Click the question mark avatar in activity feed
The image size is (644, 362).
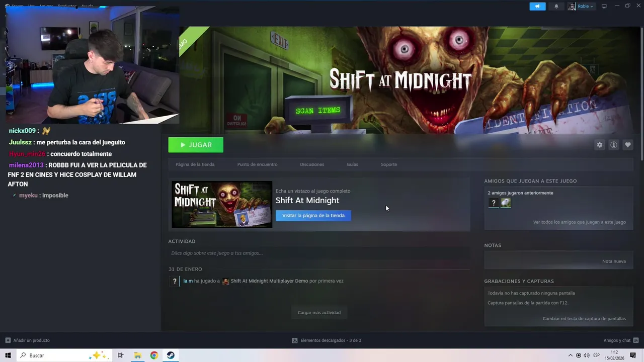pyautogui.click(x=175, y=282)
